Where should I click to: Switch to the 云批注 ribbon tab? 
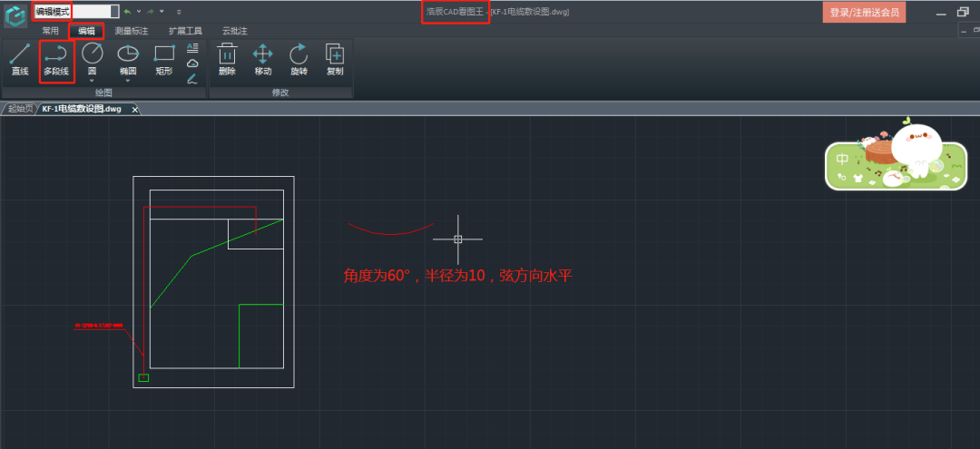click(235, 31)
